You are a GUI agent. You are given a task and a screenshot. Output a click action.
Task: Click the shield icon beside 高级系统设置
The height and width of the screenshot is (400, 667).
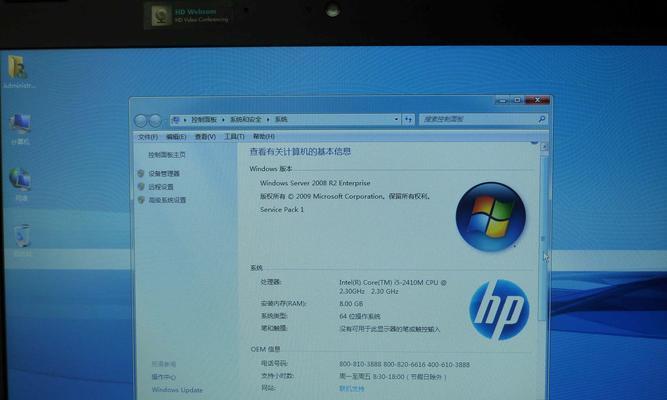141,200
